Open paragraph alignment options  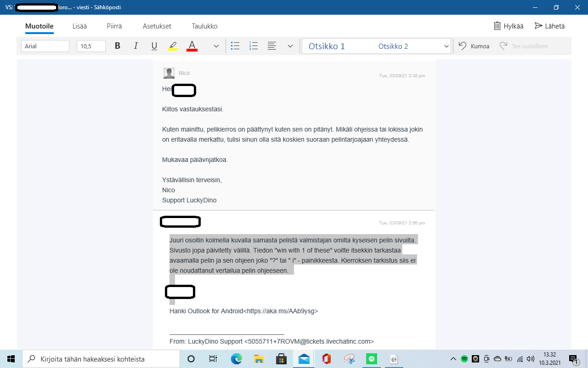pos(272,46)
